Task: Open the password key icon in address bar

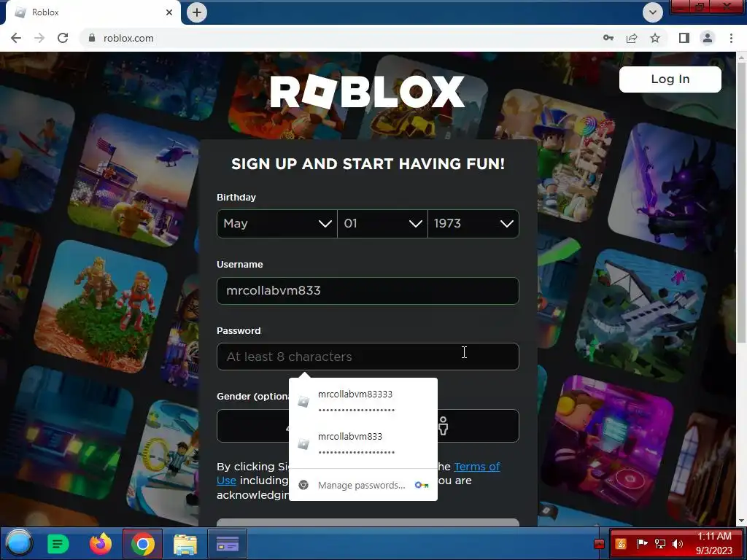Action: pos(608,38)
